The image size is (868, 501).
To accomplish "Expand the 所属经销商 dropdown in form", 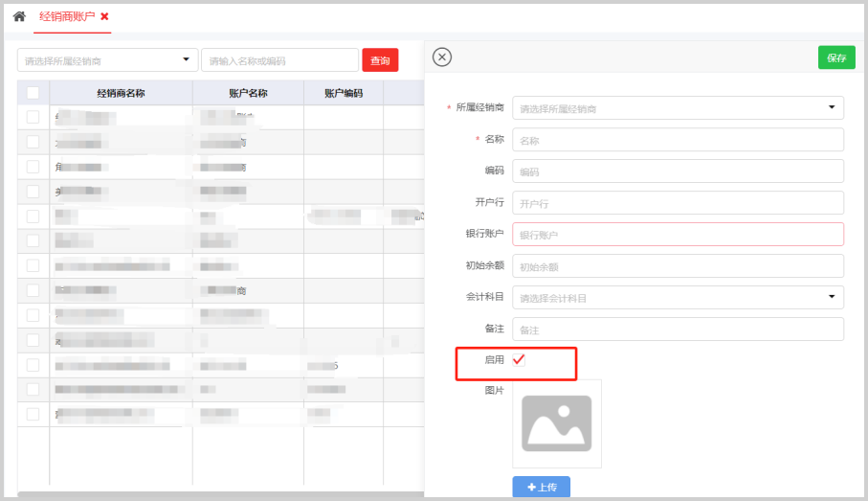I will (678, 108).
